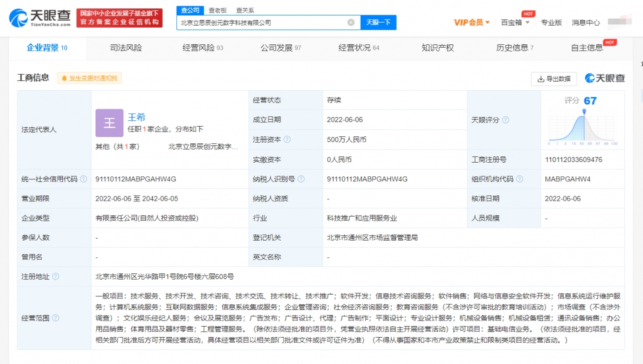Image resolution: width=643 pixels, height=364 pixels.
Task: Click the 2022-06-06 至 2042-06-05 business term
Action: [x=136, y=199]
